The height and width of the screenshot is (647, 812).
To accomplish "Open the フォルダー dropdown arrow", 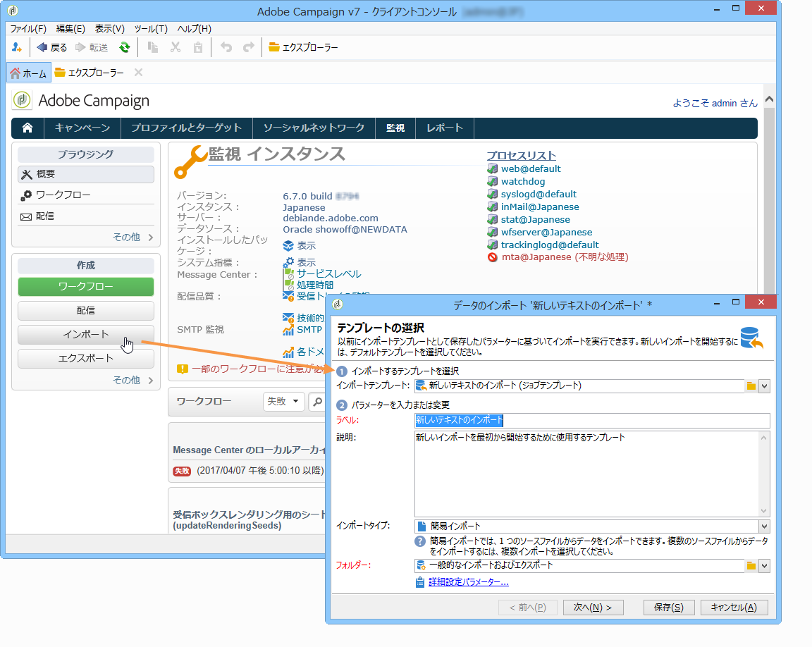I will (764, 566).
